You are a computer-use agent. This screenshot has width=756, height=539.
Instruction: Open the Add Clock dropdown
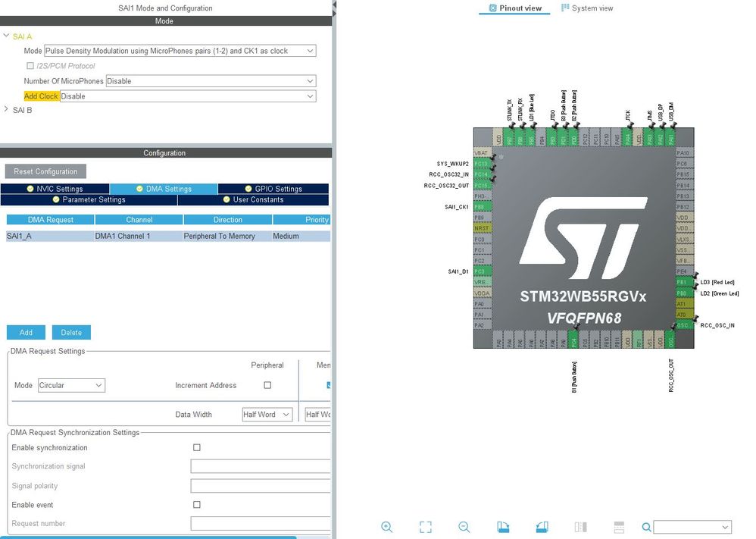click(x=188, y=96)
